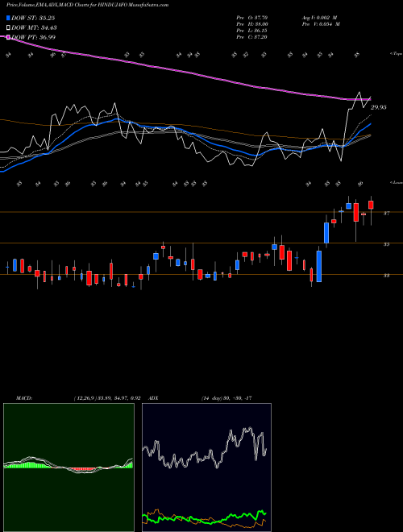Image resolution: width=403 pixels, height=532 pixels.
Task: Open the green MACD histogram chart panel
Action: coord(69,468)
